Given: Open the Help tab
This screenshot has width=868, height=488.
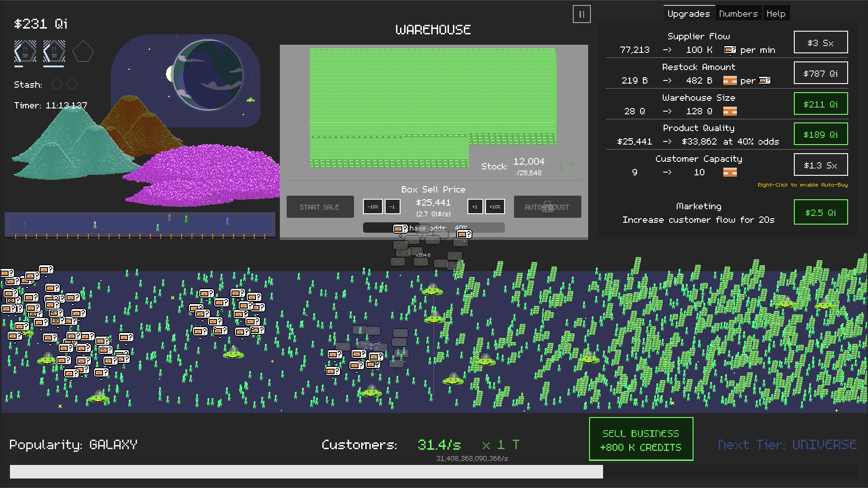Looking at the screenshot, I should pyautogui.click(x=776, y=14).
